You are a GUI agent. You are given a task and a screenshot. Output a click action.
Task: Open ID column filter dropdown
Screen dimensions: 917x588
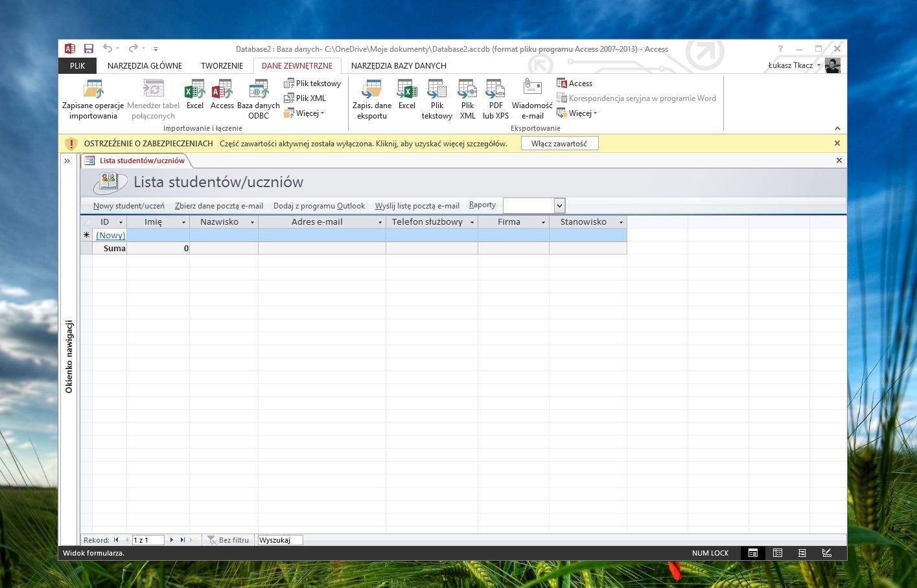121,222
